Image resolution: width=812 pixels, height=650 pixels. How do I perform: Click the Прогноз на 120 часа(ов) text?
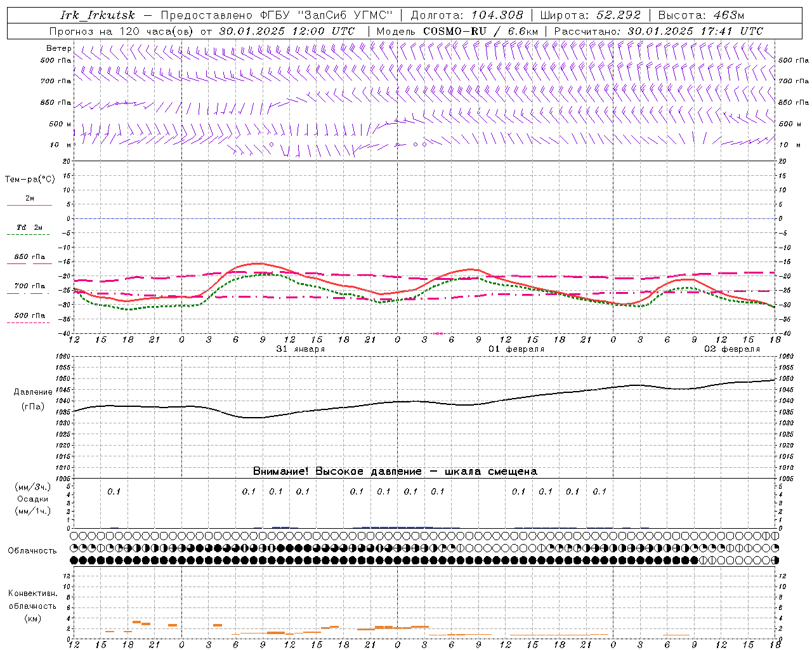click(122, 31)
